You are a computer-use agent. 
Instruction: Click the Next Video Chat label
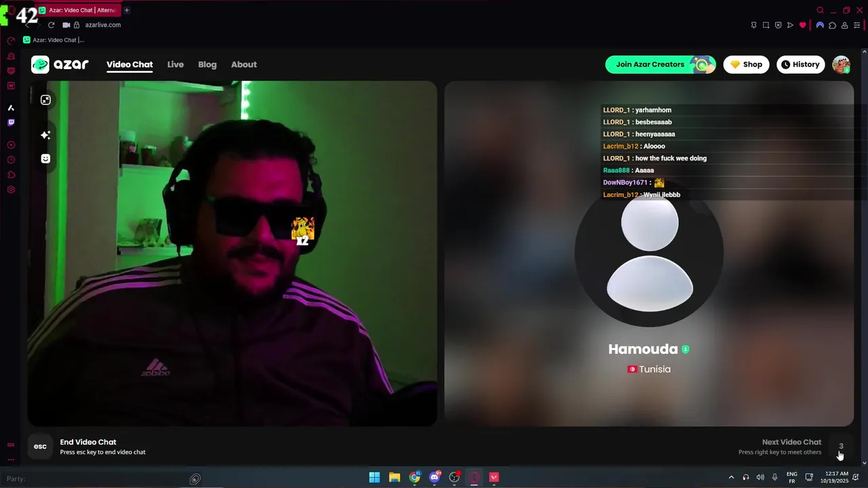pos(791,442)
